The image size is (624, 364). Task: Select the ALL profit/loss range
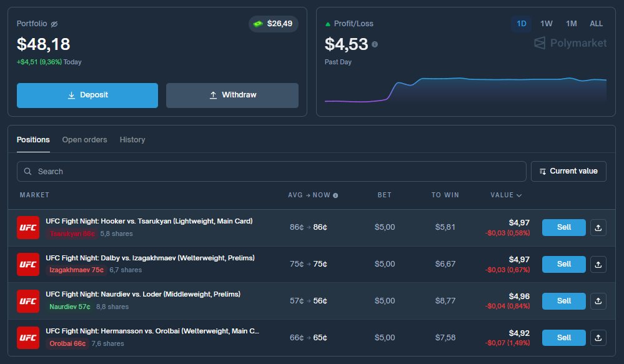pos(596,24)
